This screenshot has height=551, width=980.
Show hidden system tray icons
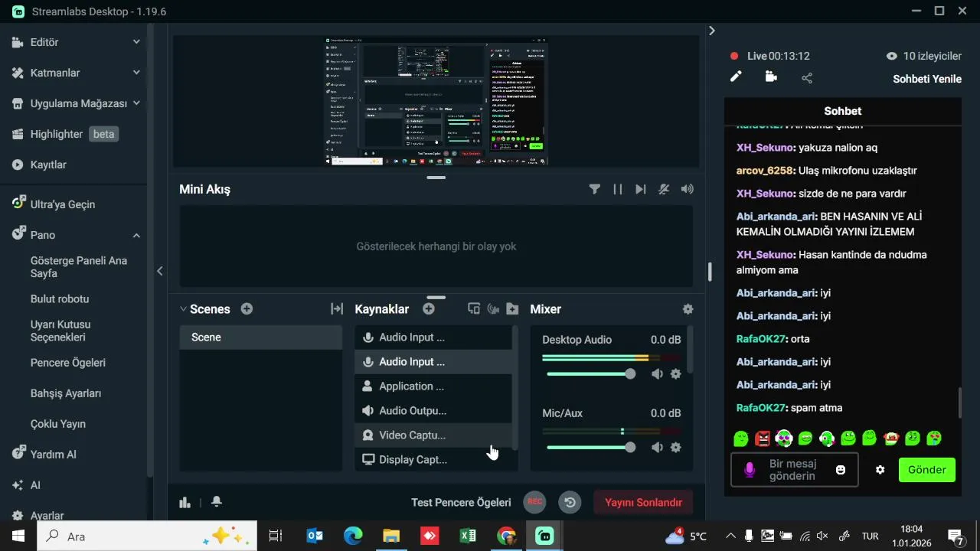coord(730,536)
